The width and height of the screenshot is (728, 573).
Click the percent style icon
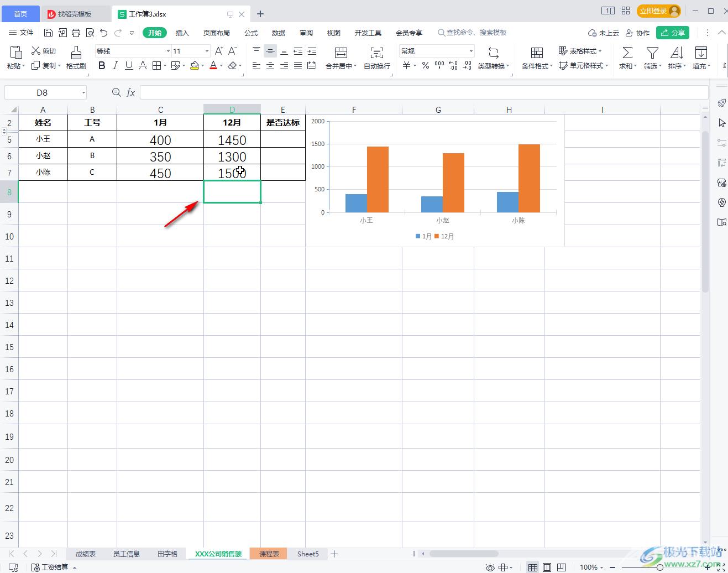pyautogui.click(x=425, y=65)
